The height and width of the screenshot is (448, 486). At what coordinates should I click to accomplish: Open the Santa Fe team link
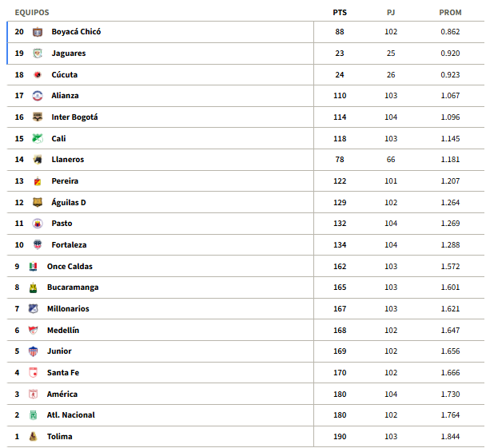tap(63, 372)
